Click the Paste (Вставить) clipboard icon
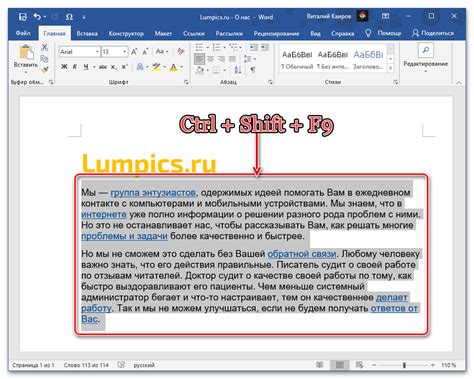474x379 pixels. 26,53
